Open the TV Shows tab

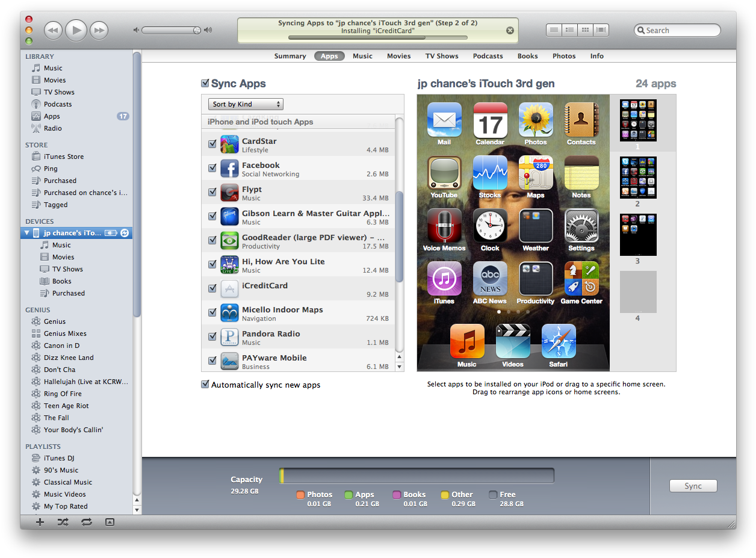pos(442,56)
